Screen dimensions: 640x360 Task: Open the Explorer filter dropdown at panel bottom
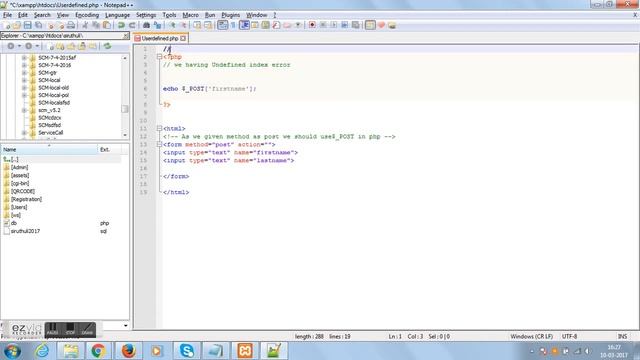(x=125, y=326)
